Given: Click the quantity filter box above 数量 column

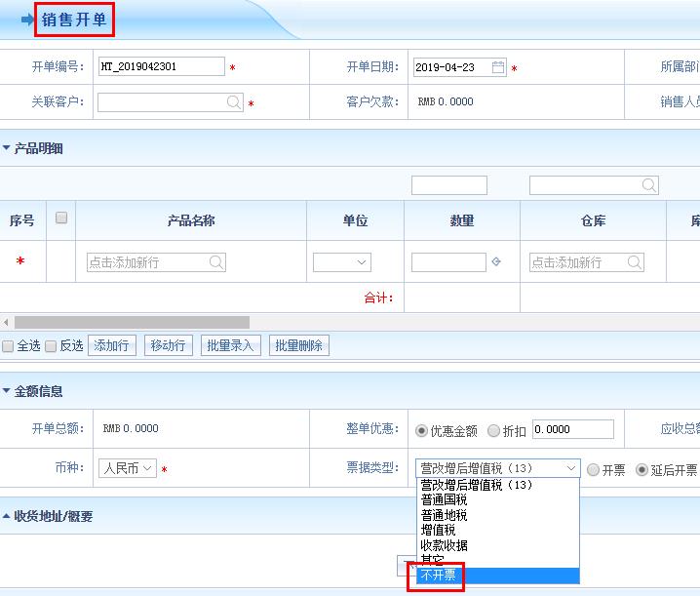Looking at the screenshot, I should coord(449,185).
